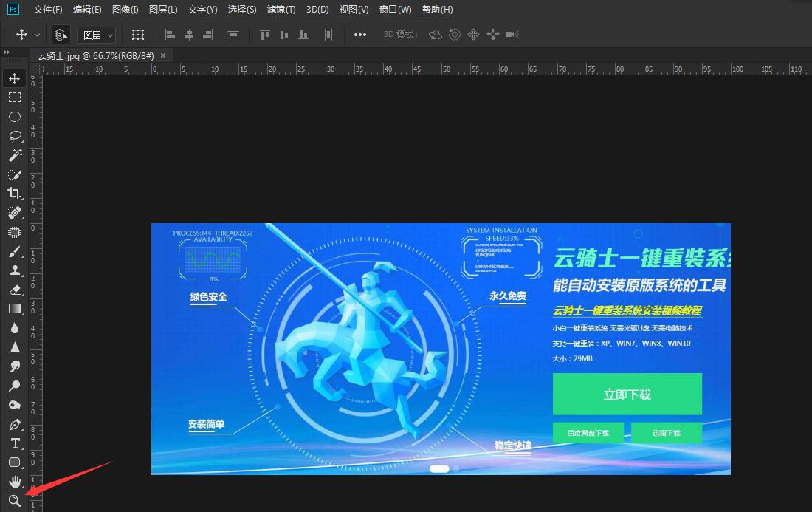This screenshot has width=812, height=512.
Task: Activate the Crop tool
Action: (15, 194)
